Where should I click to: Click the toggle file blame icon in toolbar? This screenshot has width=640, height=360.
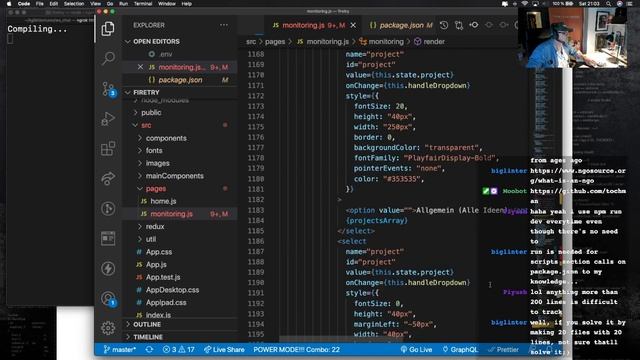point(474,25)
